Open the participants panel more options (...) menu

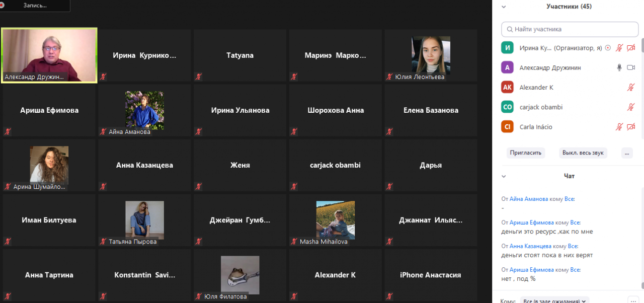[627, 153]
